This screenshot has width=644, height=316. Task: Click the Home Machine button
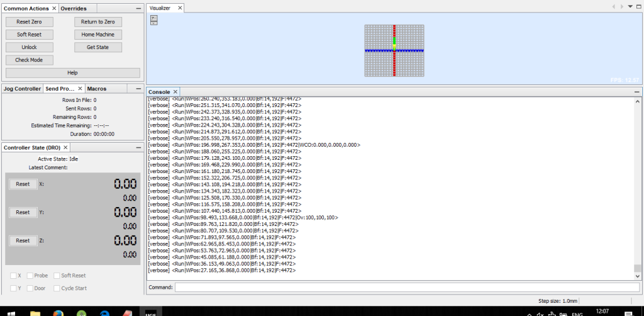[x=97, y=35]
